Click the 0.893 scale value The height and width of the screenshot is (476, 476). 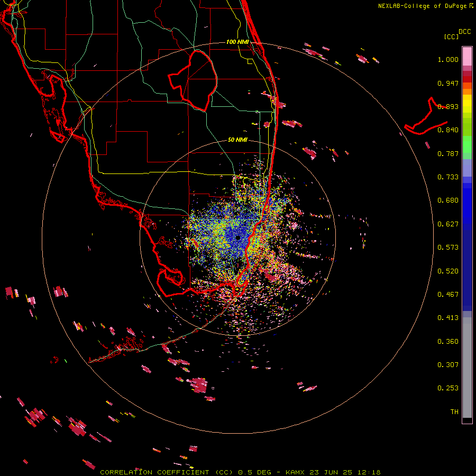click(x=448, y=106)
